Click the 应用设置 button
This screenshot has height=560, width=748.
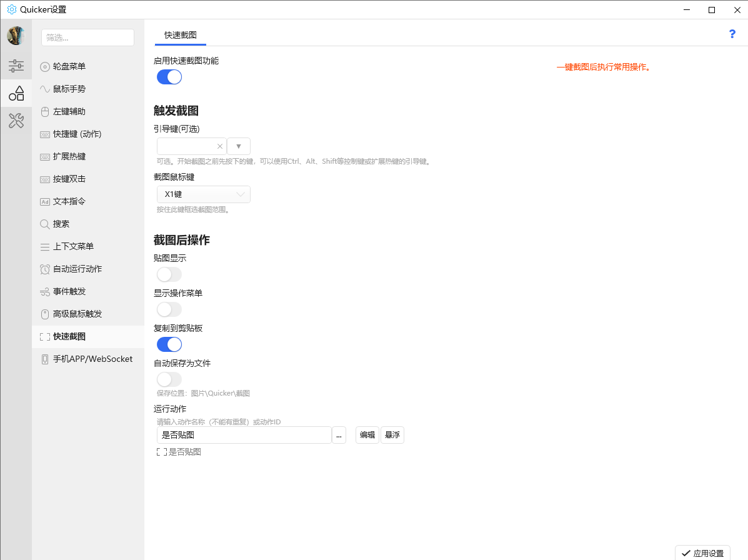[702, 553]
